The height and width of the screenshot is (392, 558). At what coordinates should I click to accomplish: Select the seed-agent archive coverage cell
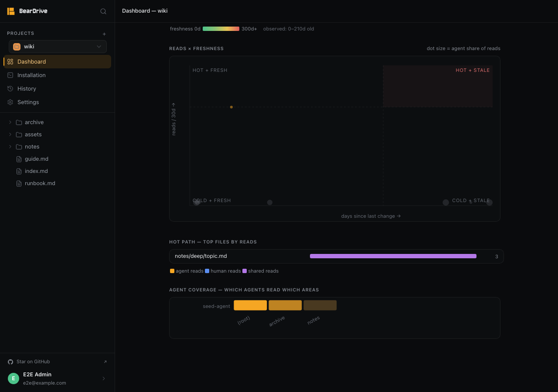point(285,305)
